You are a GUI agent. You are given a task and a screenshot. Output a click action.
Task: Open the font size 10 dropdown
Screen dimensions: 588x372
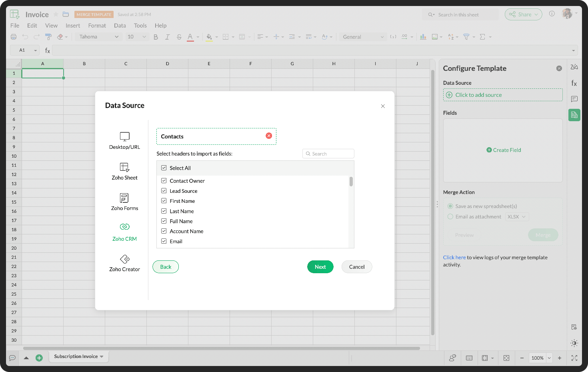137,37
